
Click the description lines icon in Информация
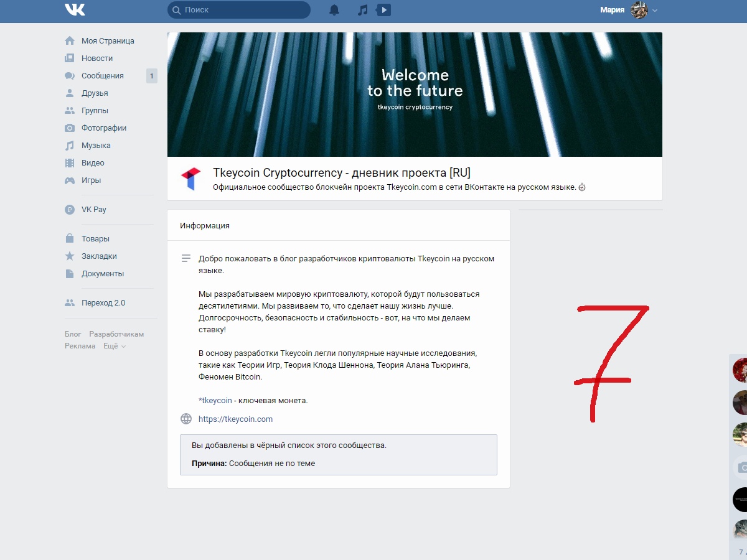coord(186,258)
